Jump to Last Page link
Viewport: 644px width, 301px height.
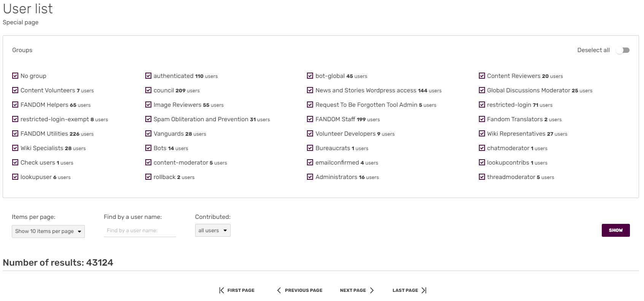click(x=405, y=290)
